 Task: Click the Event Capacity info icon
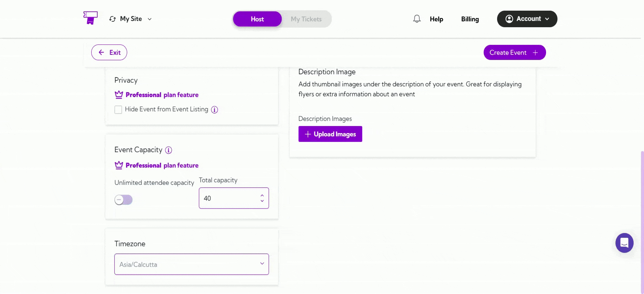169,150
